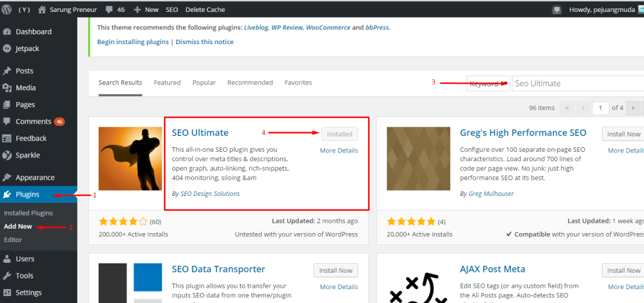Click the Sparkle icon in sidebar
The width and height of the screenshot is (644, 303).
pyautogui.click(x=6, y=156)
